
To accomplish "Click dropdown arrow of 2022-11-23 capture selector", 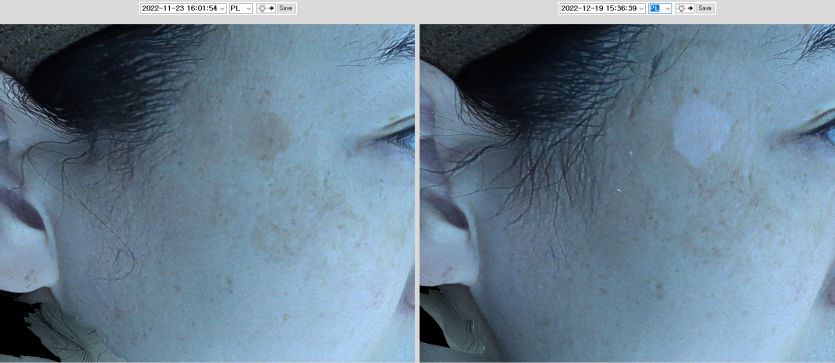I will pos(222,9).
